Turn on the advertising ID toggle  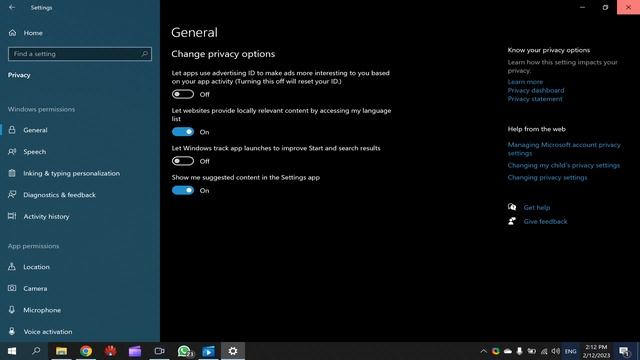(182, 94)
